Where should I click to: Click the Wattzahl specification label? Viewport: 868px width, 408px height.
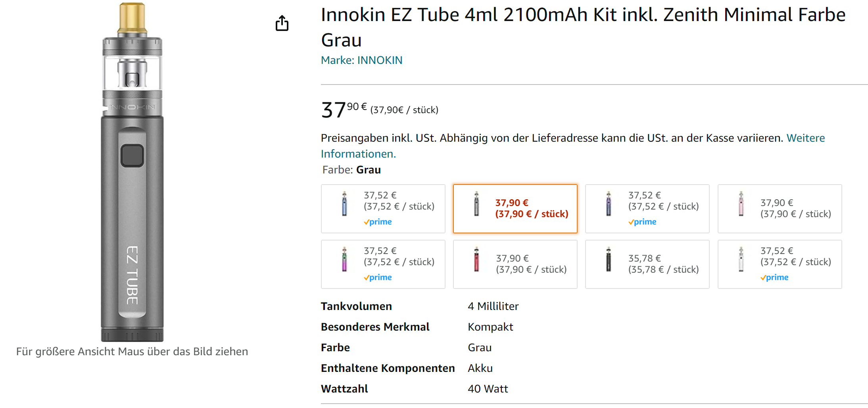344,389
